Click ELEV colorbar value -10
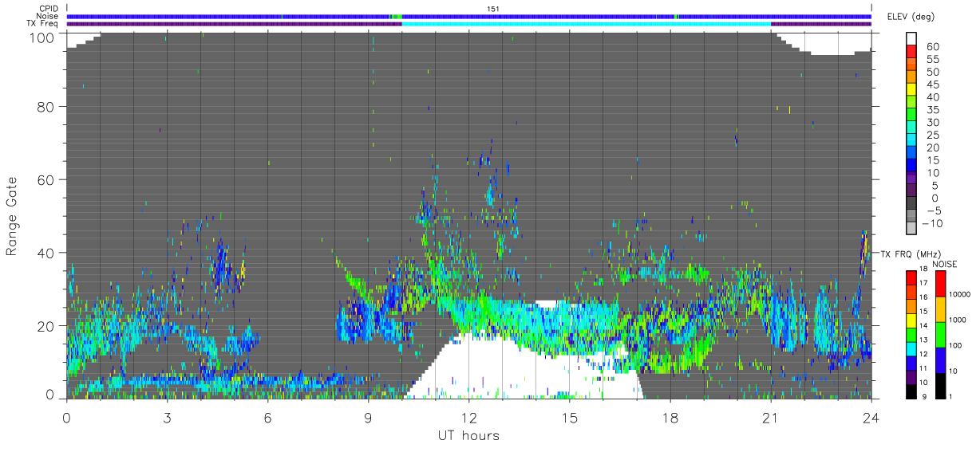Viewport: 980px width, 452px height. click(931, 223)
